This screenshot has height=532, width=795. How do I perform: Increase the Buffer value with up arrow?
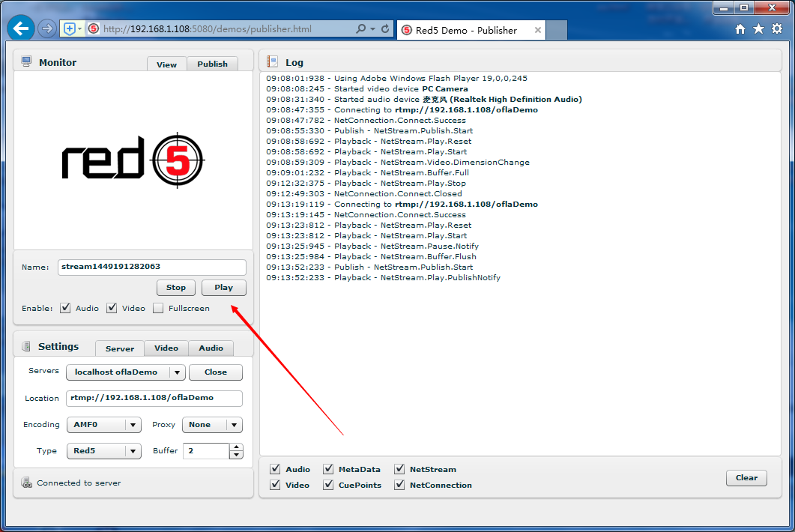(x=236, y=447)
